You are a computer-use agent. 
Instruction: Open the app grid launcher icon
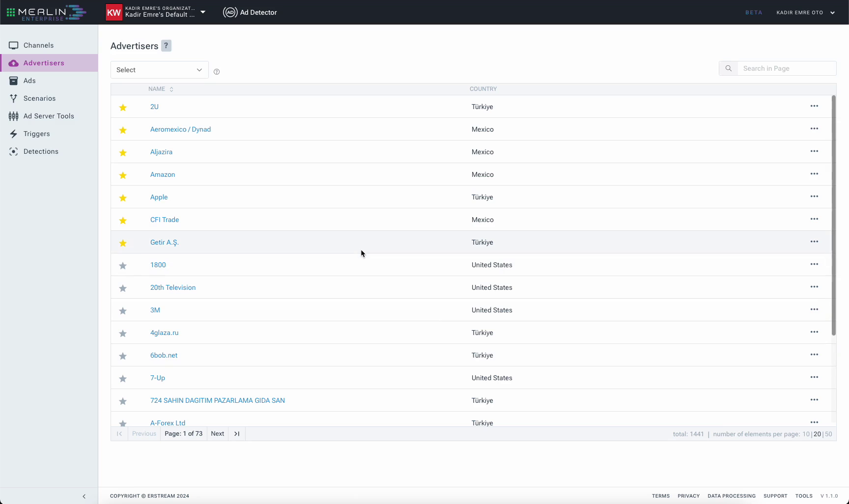click(11, 12)
